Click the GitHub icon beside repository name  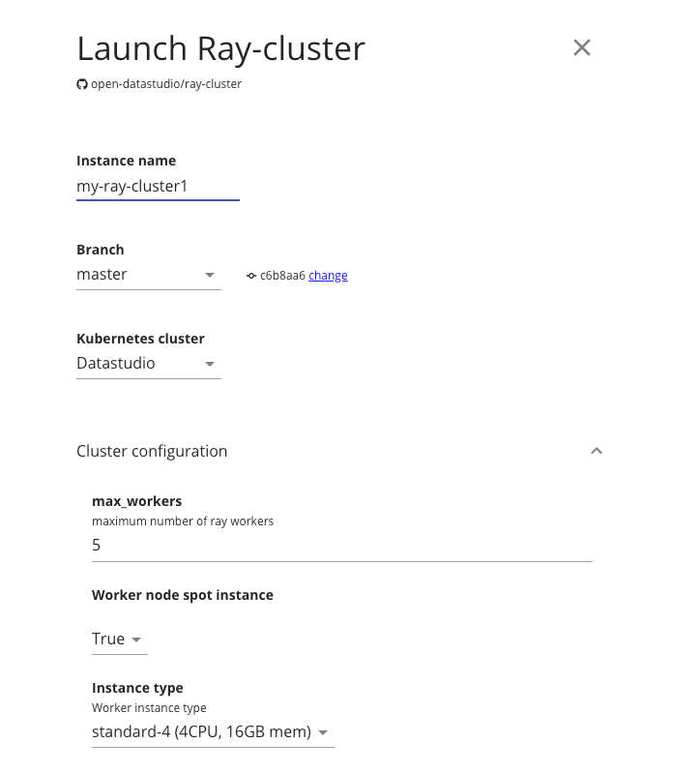pos(82,84)
